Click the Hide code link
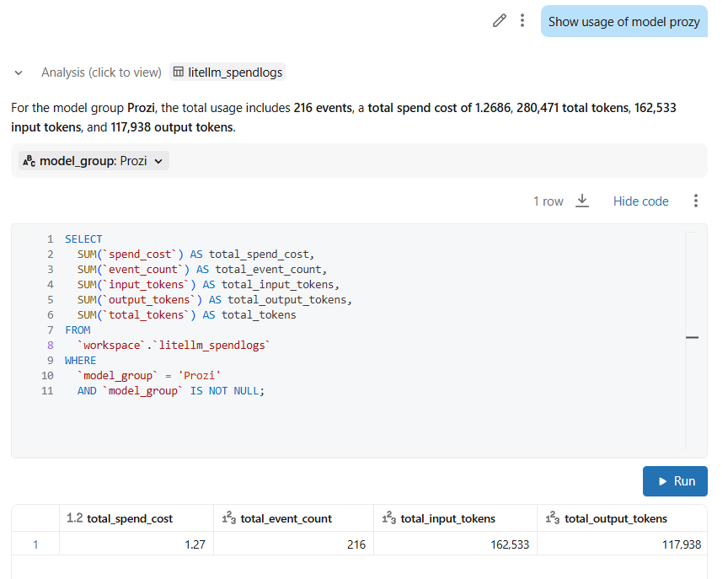Screen dimensions: 728x579 click(640, 201)
